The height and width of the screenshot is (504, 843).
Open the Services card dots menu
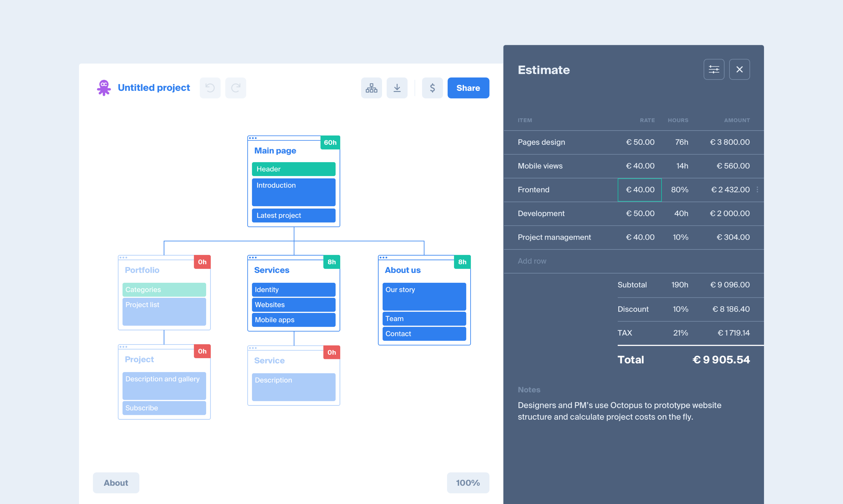(x=253, y=258)
